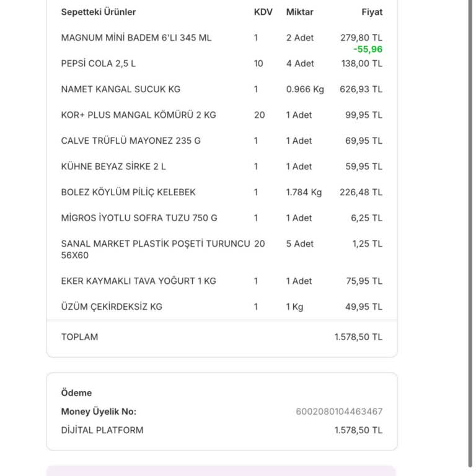Click the 0.966 Kg quantity

[305, 89]
